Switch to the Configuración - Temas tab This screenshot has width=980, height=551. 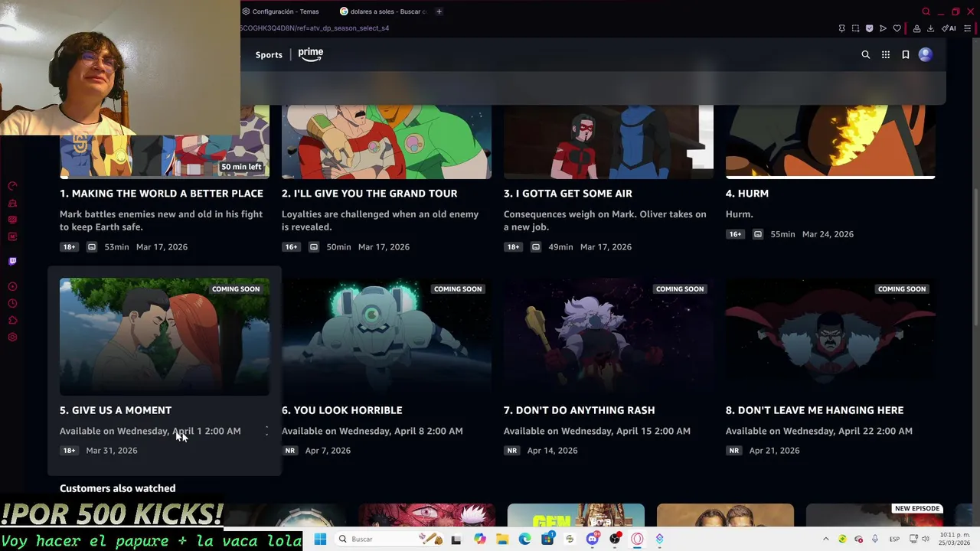pos(286,11)
